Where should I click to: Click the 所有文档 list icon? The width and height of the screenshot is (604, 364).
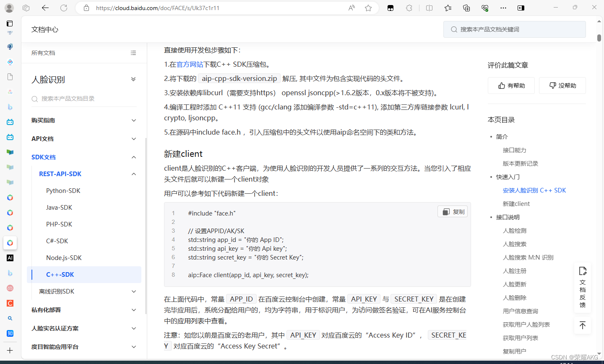click(133, 53)
